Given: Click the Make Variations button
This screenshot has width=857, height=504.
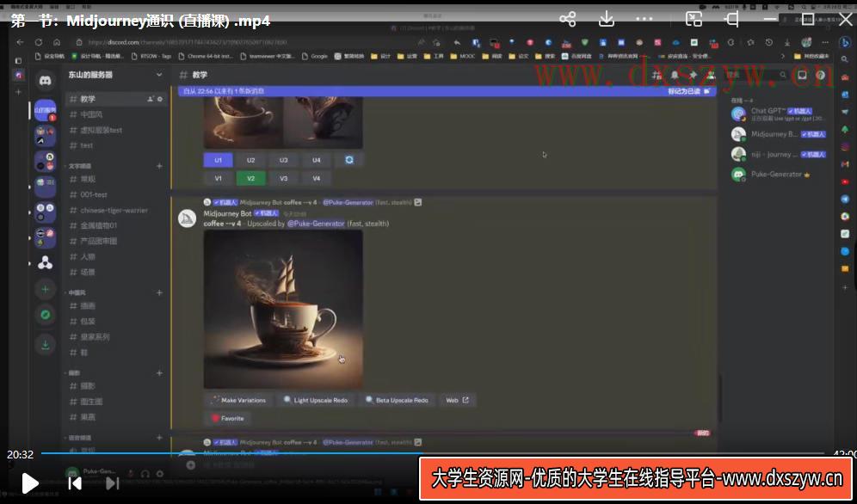Looking at the screenshot, I should click(237, 400).
